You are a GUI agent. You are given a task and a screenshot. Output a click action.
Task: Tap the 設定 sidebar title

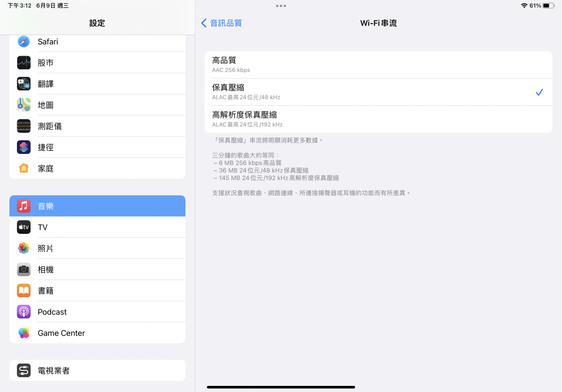coord(97,23)
